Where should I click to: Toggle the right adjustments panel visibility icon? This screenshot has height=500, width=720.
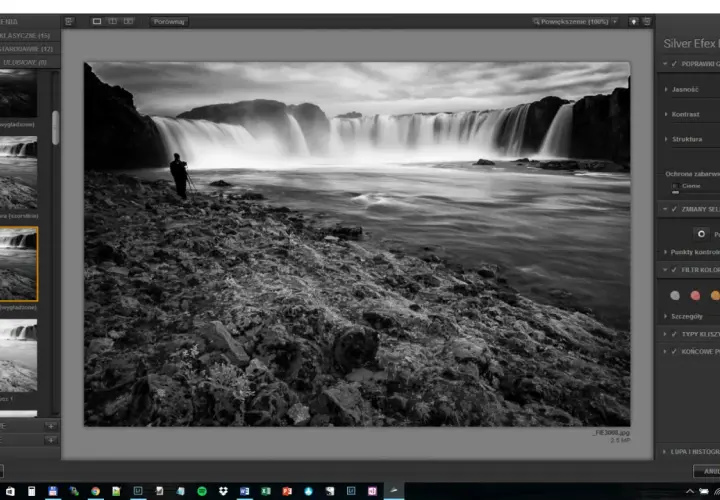point(647,22)
